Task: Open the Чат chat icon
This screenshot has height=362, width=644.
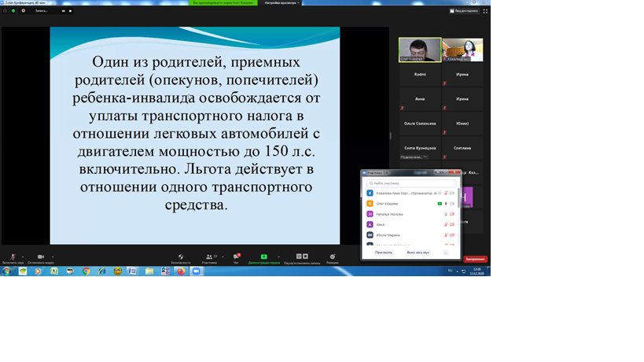Action: [x=236, y=257]
